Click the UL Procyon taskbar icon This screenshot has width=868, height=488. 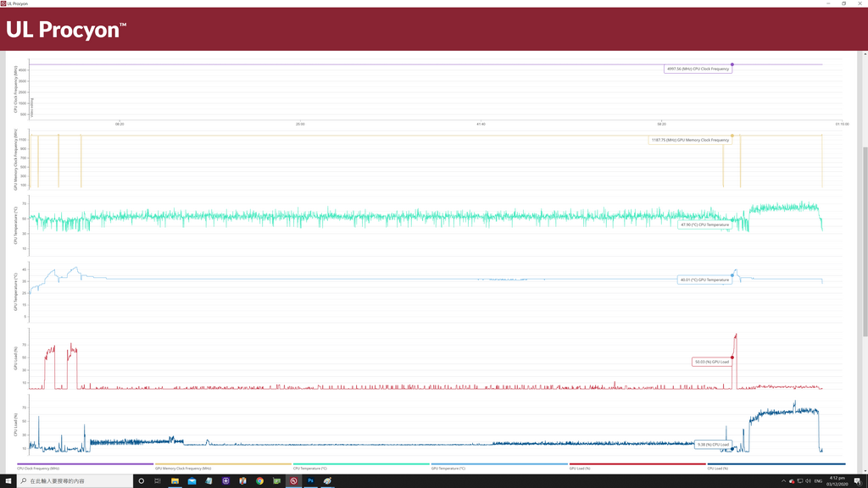(x=293, y=481)
